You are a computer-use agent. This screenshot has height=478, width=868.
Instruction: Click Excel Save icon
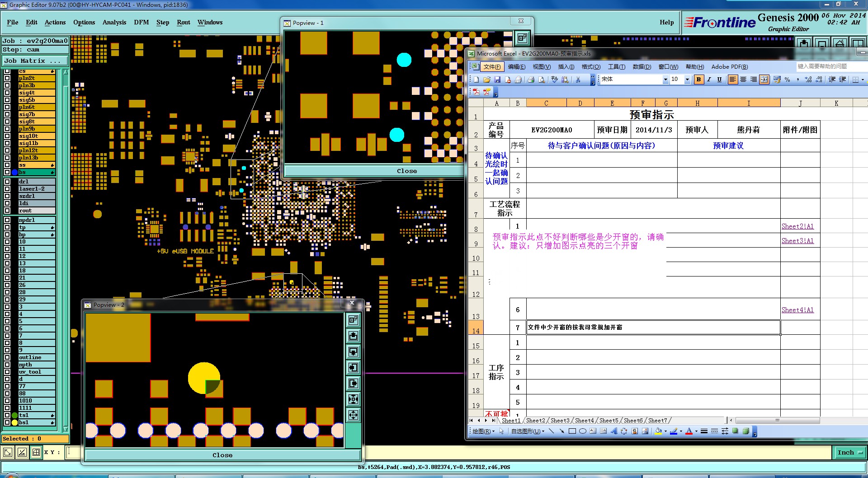point(497,80)
